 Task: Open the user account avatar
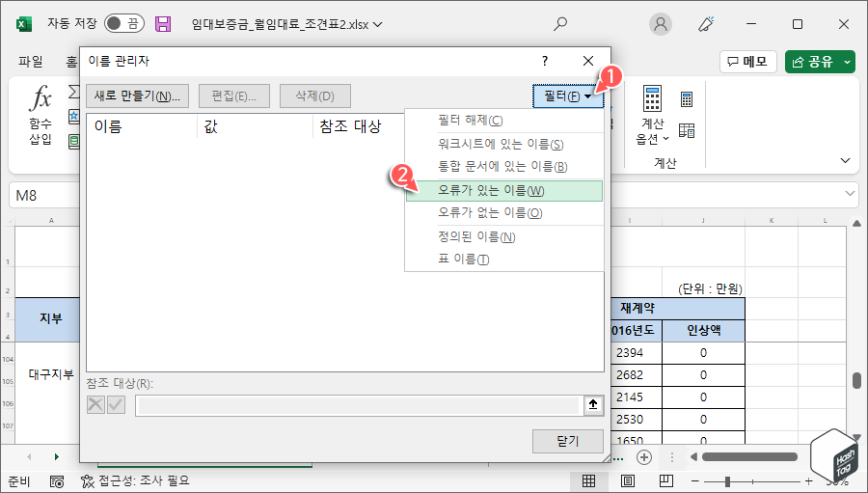(x=661, y=24)
